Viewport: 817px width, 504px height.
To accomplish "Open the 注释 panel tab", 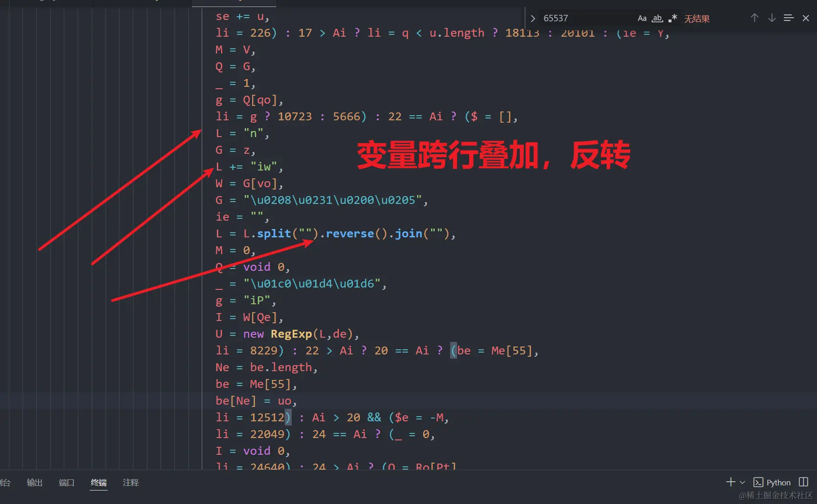I will coord(131,483).
